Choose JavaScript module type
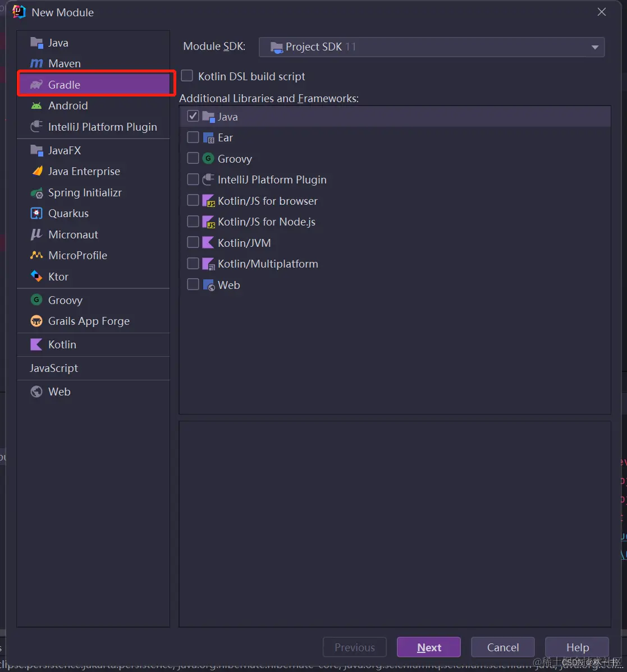Screen dimensions: 627x672 pos(94,368)
